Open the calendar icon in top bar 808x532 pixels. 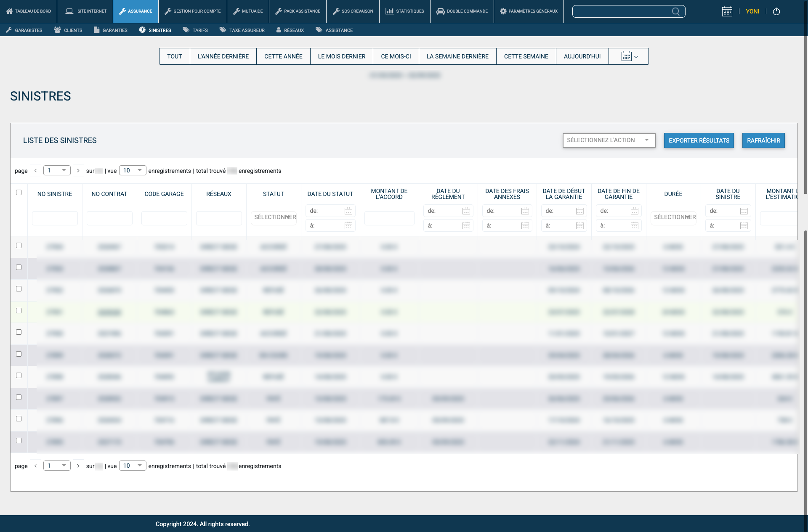click(x=727, y=11)
